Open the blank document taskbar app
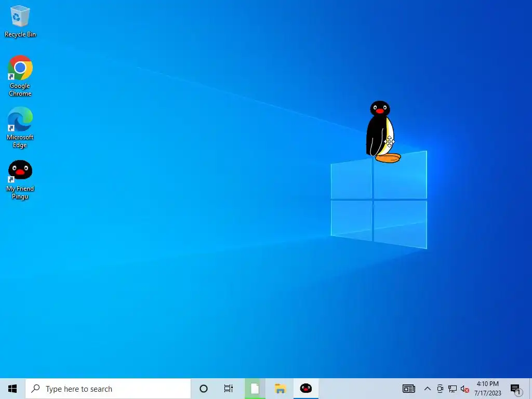Screen dimensions: 532x399 coord(255,389)
